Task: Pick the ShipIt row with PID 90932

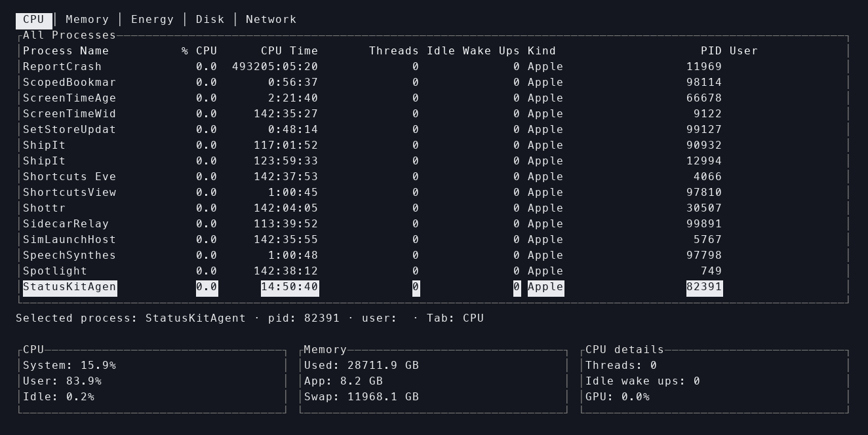Action: [x=45, y=145]
